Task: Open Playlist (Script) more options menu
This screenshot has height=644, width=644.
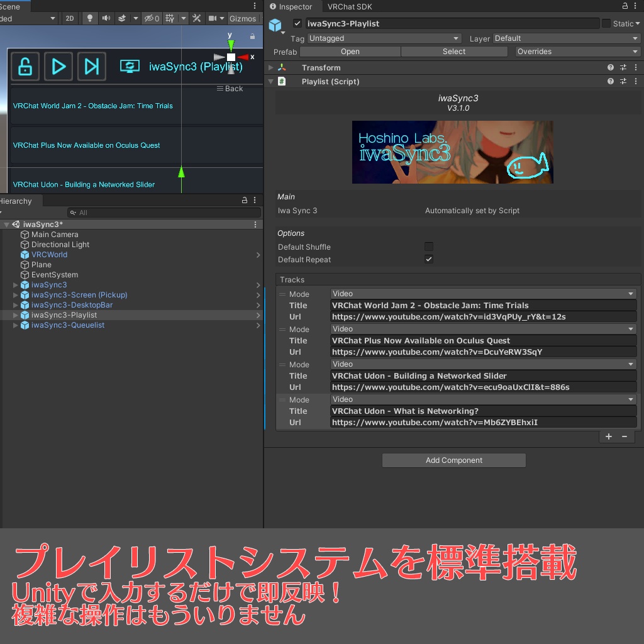Action: pos(636,81)
